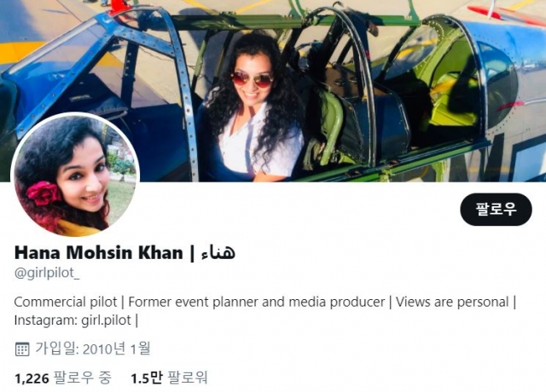
Task: Click the calendar icon beside join date
Action: click(22, 349)
